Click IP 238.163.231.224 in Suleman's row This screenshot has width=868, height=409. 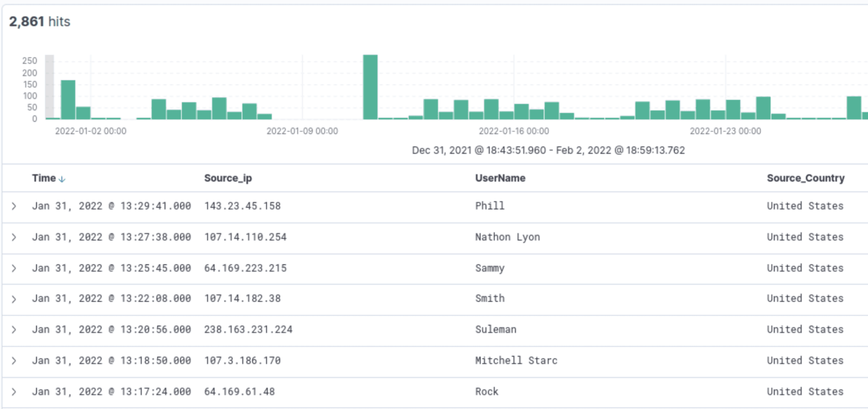point(248,329)
